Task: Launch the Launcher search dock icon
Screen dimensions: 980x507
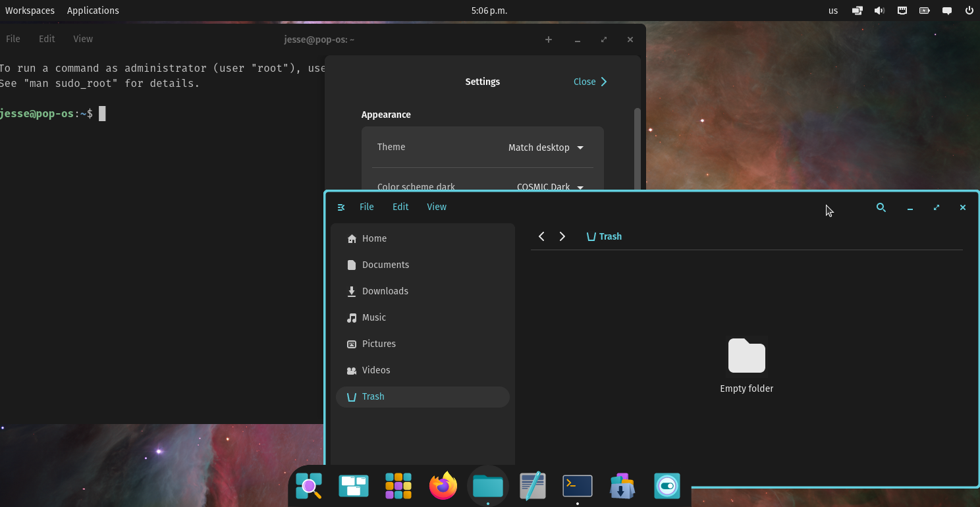Action: 309,486
